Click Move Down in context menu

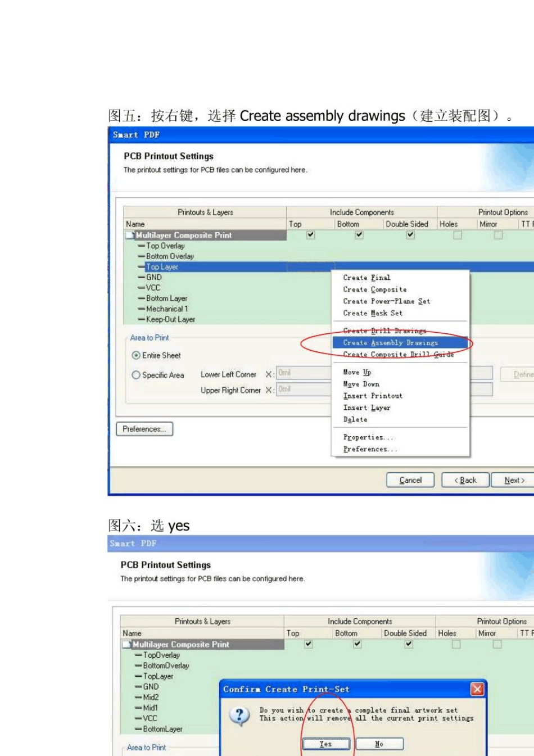tap(361, 384)
